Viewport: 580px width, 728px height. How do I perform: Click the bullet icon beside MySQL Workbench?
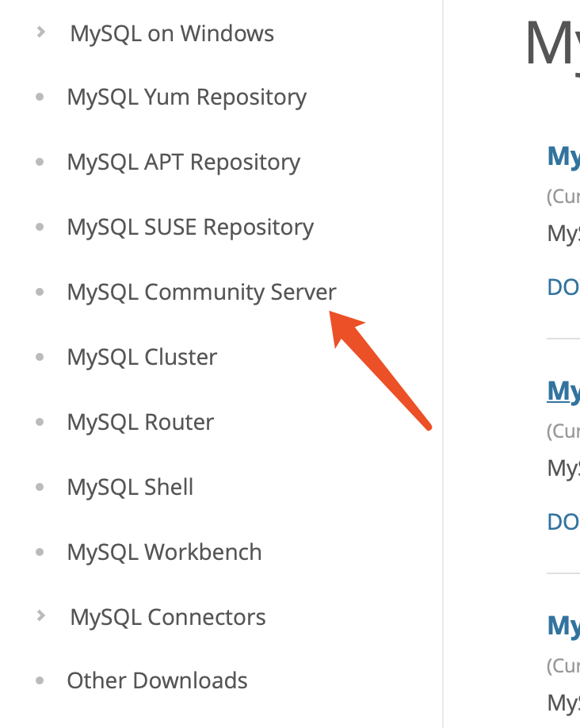pyautogui.click(x=39, y=552)
